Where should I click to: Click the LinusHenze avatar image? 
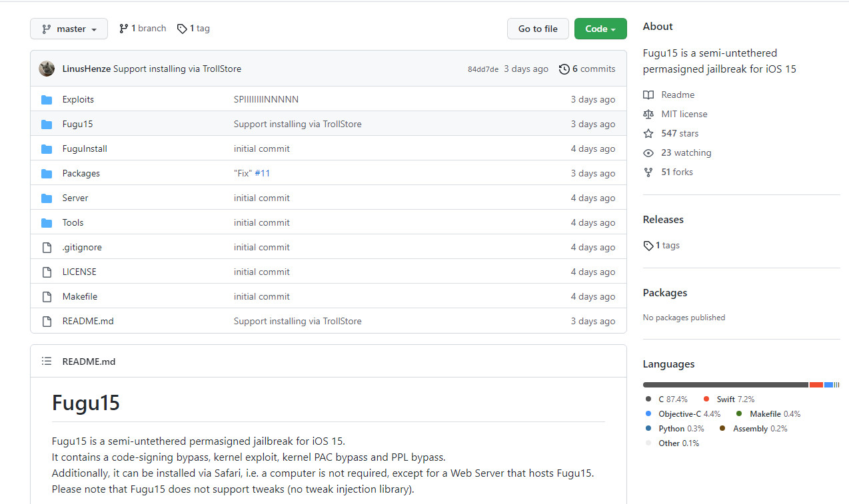pos(47,69)
